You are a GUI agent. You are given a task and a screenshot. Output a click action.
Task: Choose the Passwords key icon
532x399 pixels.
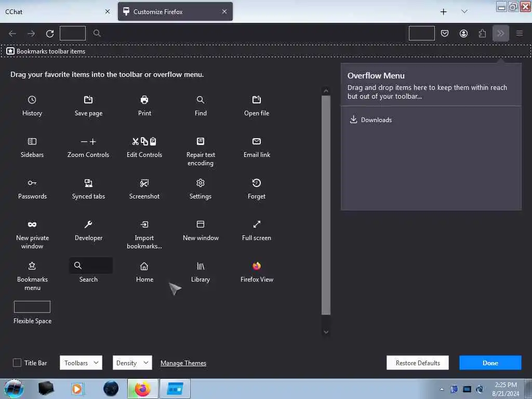(32, 183)
